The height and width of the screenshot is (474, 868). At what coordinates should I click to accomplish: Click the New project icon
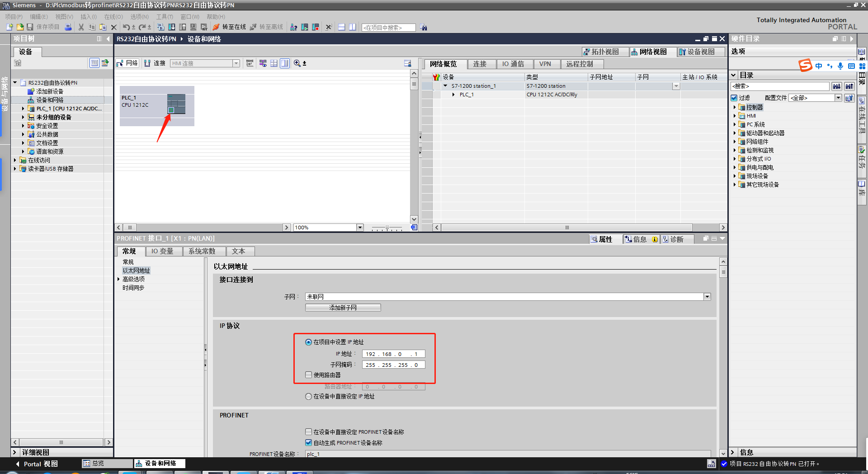tap(9, 27)
